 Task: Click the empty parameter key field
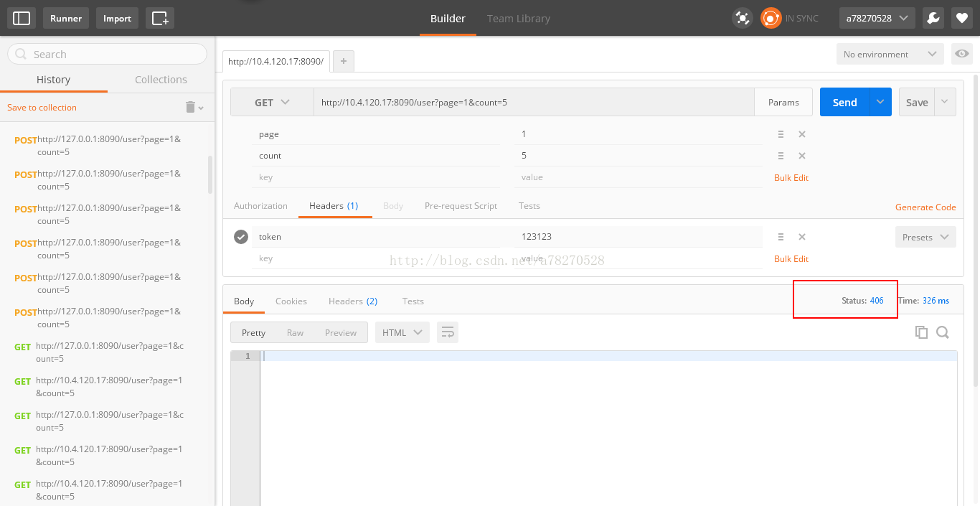pyautogui.click(x=375, y=177)
